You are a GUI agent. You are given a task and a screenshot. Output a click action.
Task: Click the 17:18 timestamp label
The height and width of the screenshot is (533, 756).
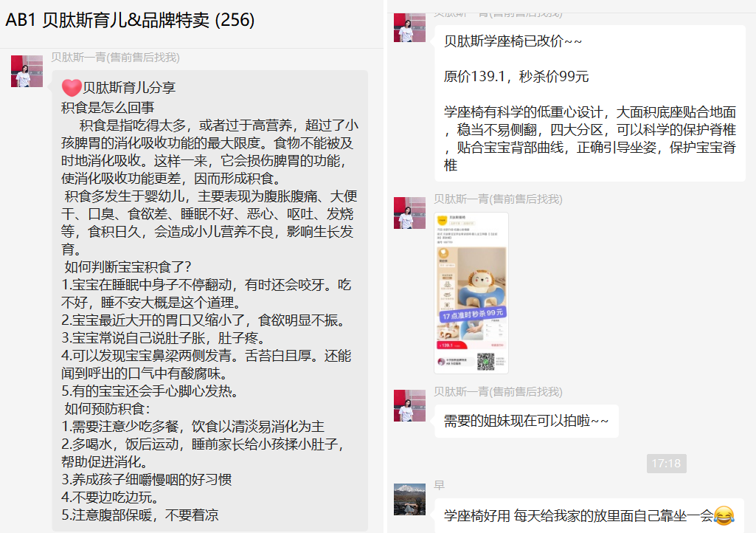pos(666,464)
